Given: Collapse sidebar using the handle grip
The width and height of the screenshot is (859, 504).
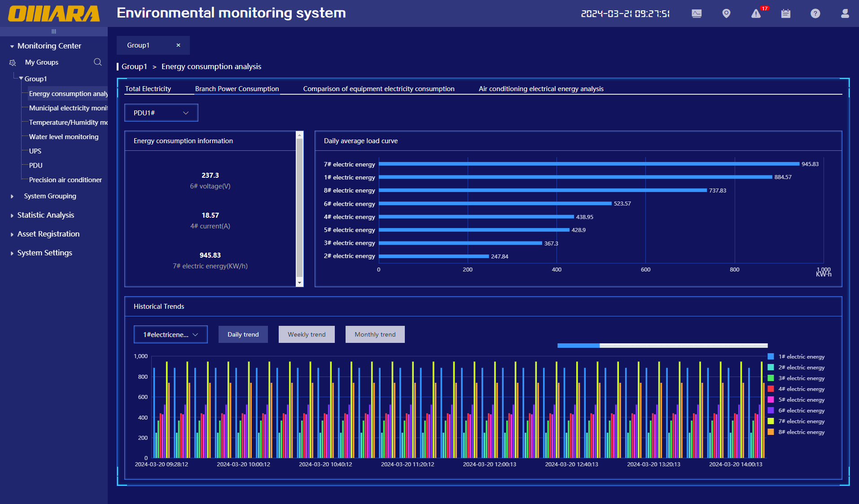Looking at the screenshot, I should (54, 31).
